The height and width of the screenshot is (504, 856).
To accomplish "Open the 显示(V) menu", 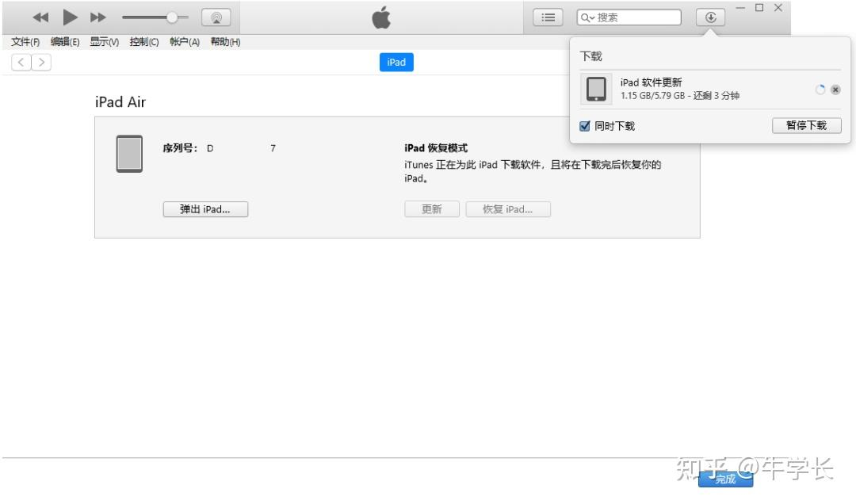I will pos(104,42).
